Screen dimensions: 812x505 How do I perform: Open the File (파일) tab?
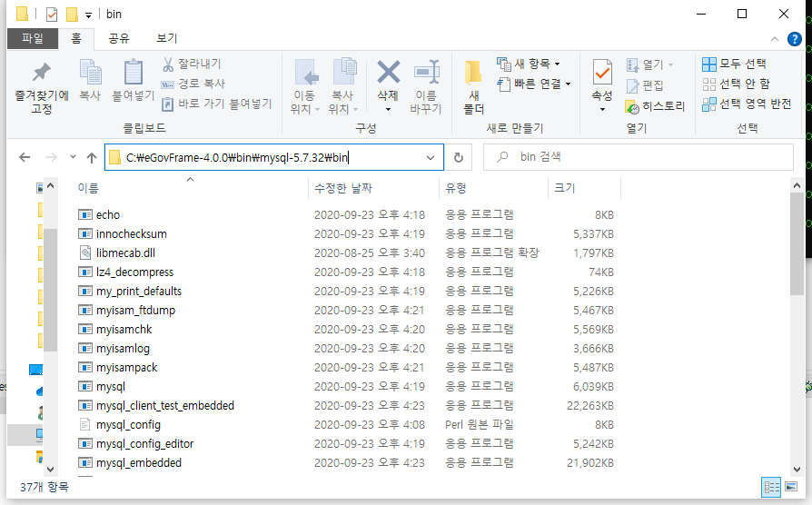click(x=32, y=38)
